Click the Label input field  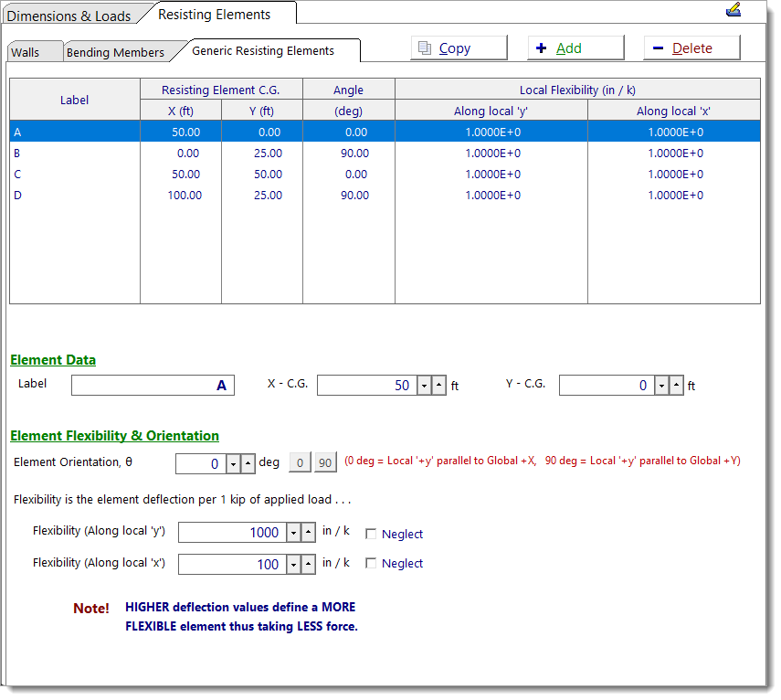(153, 386)
